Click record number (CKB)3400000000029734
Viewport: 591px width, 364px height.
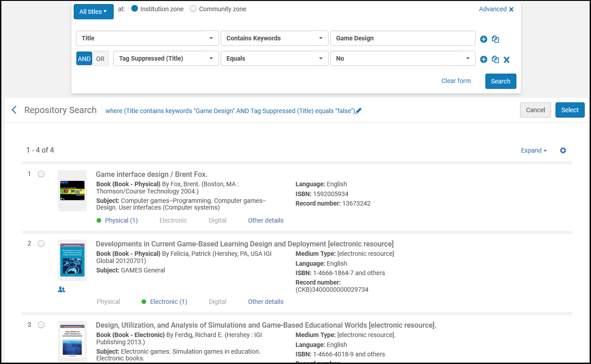[332, 286]
